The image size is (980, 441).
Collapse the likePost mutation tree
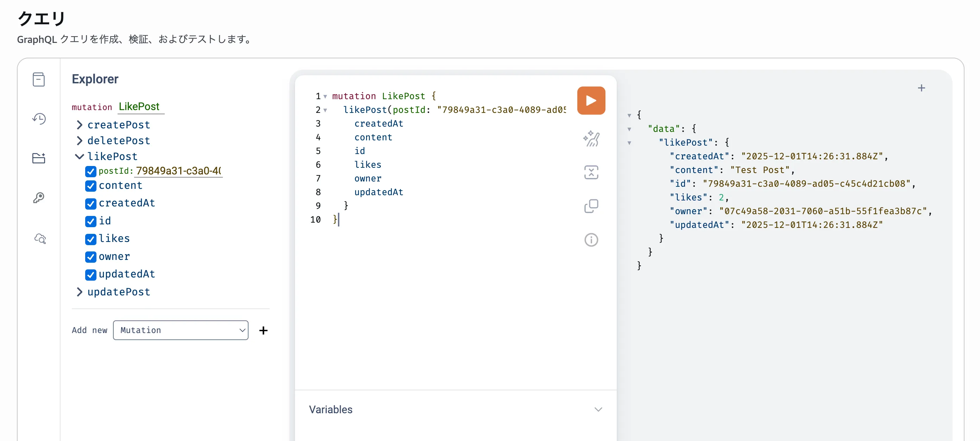pyautogui.click(x=80, y=156)
